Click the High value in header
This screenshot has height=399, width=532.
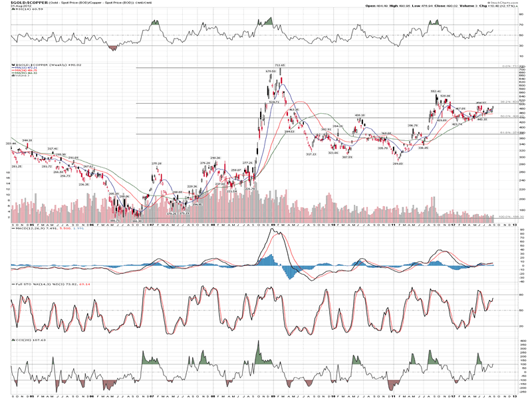coord(403,6)
